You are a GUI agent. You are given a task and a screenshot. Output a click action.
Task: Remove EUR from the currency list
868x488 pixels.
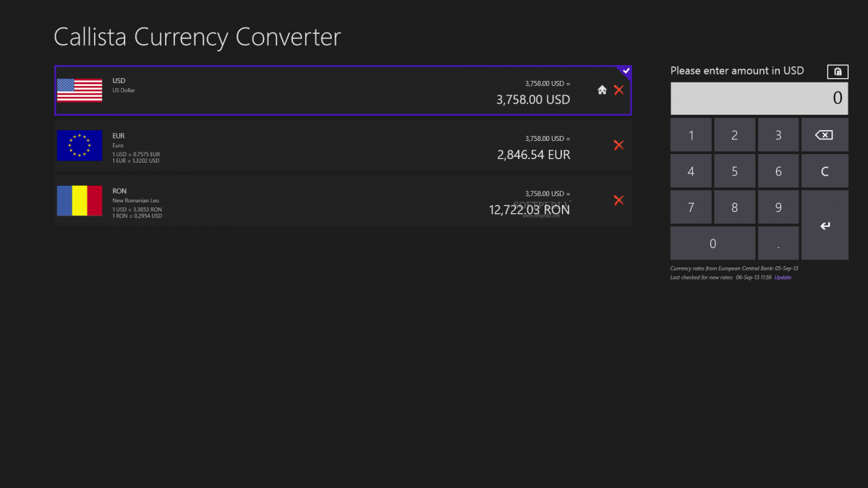(x=619, y=145)
